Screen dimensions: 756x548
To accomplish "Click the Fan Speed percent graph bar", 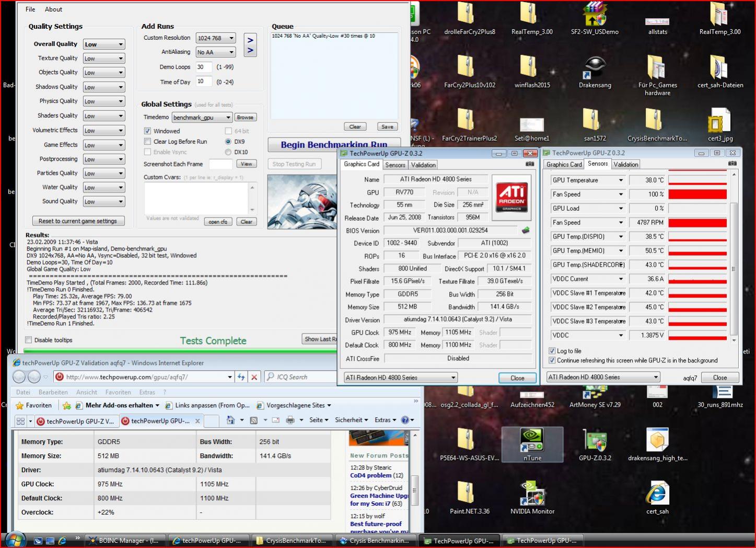I will click(x=697, y=195).
